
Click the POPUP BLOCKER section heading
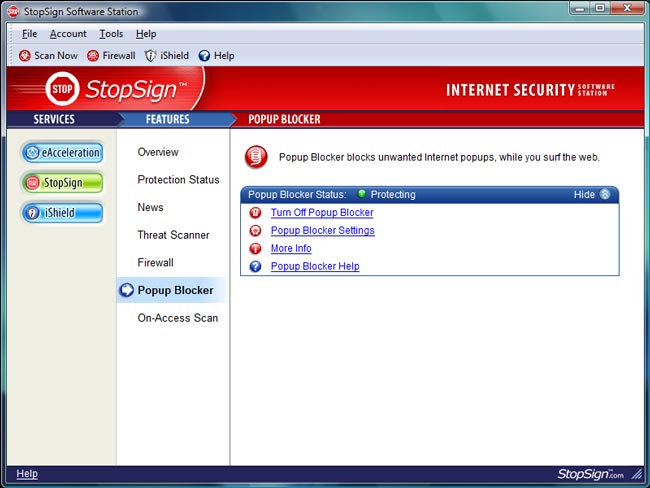(284, 119)
